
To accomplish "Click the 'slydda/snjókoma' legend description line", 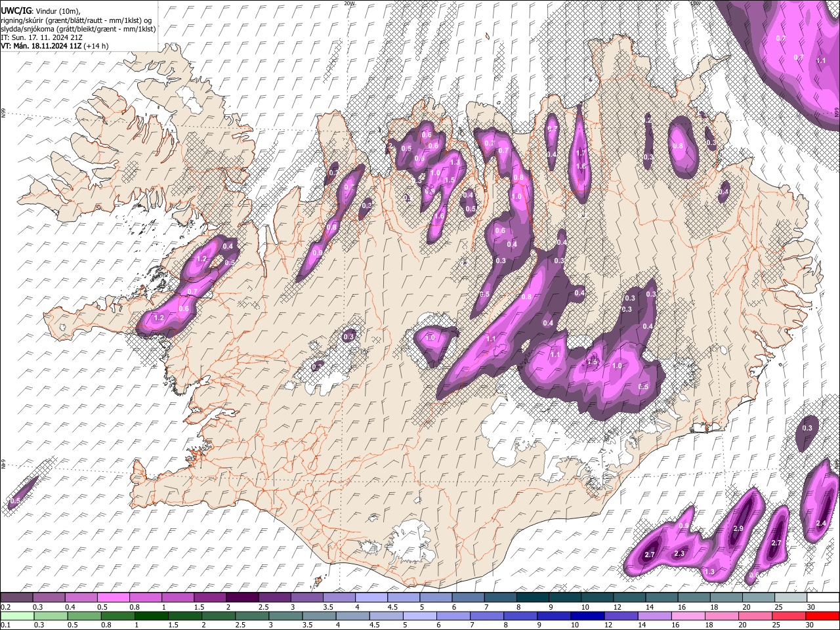I will (x=78, y=29).
